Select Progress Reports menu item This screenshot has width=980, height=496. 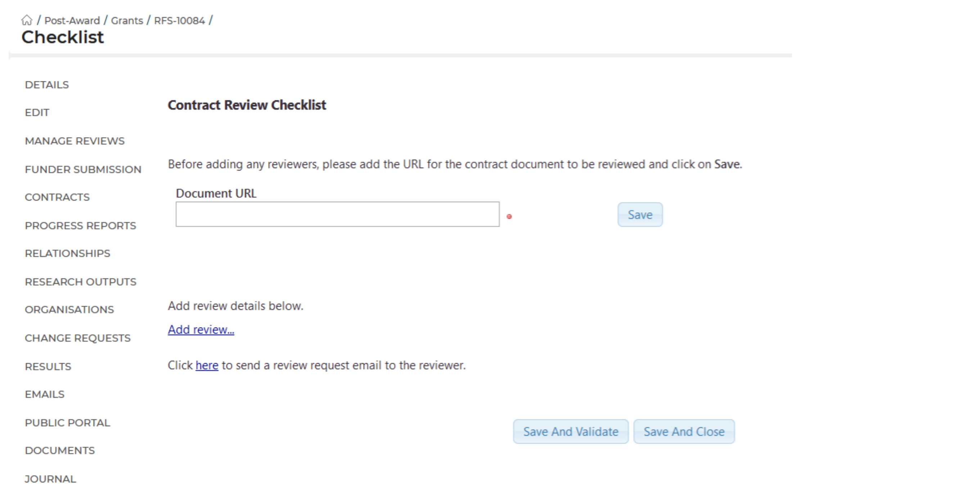point(80,226)
